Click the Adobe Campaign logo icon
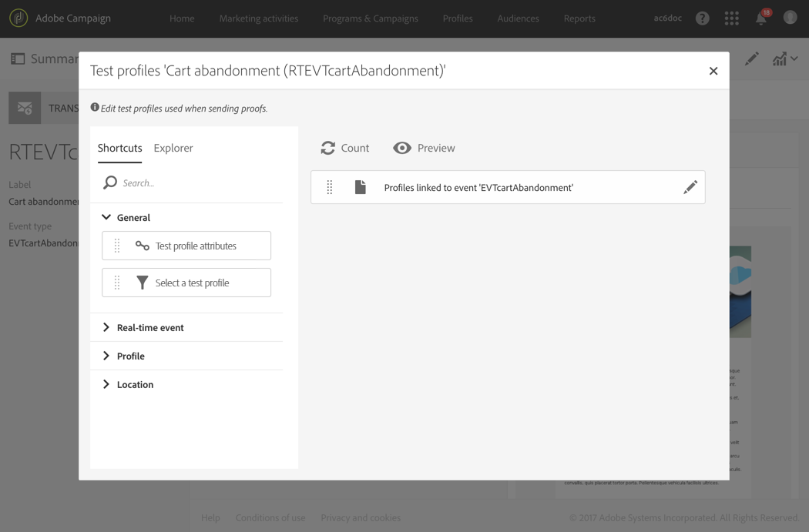 point(18,18)
